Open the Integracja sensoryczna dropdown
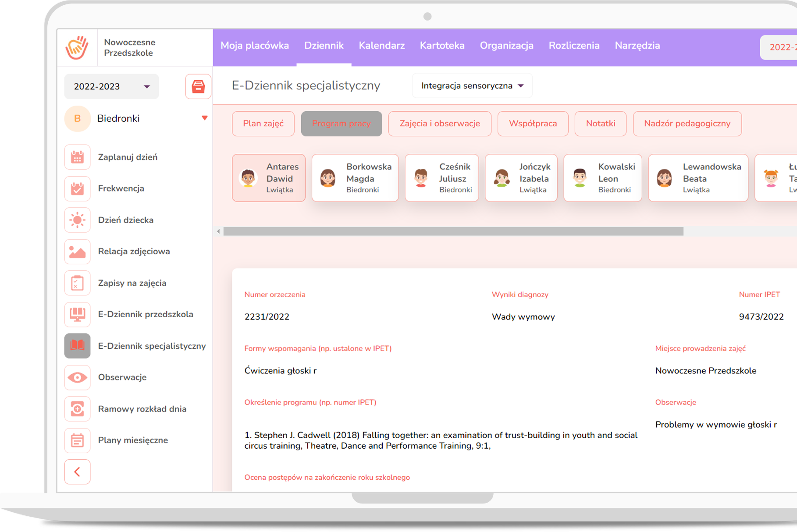 pyautogui.click(x=472, y=85)
